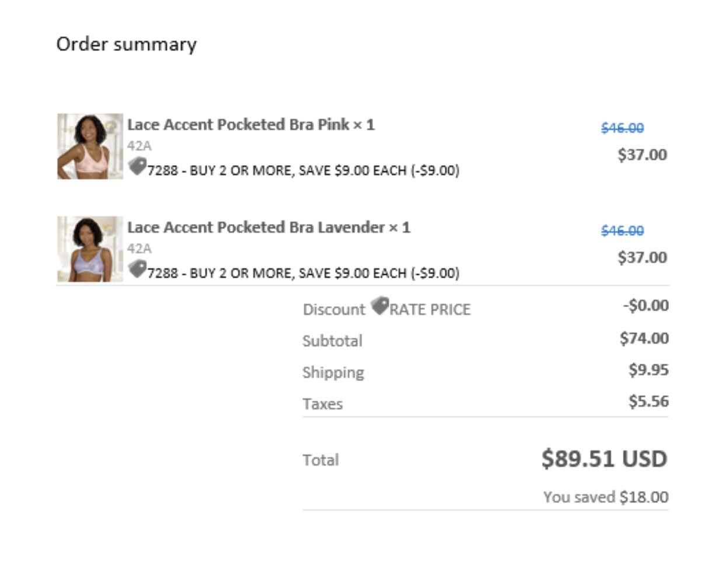Click the $37.00 price of the Pink bra
The height and width of the screenshot is (588, 725).
coord(642,155)
